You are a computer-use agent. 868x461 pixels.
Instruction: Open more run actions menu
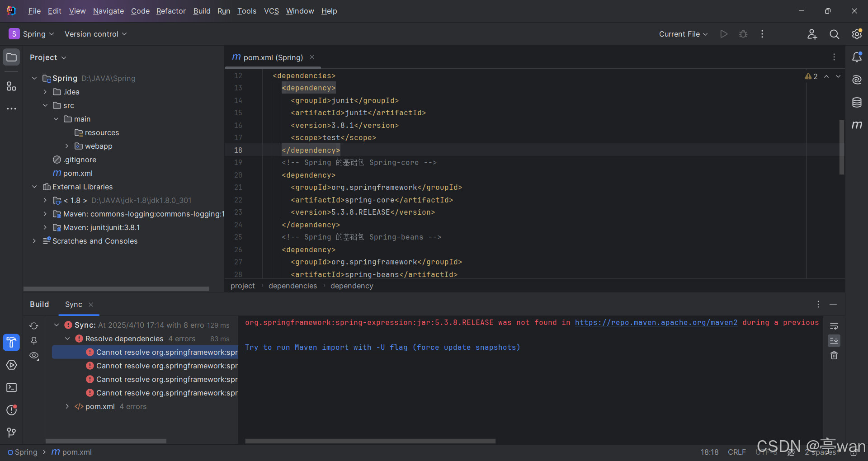(762, 34)
